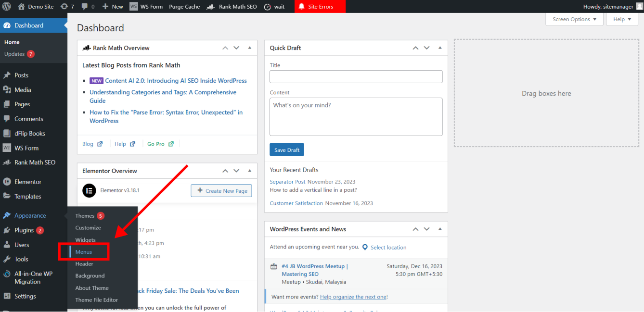Move WordPress Events and News panel down
This screenshot has height=312, width=644.
(427, 229)
